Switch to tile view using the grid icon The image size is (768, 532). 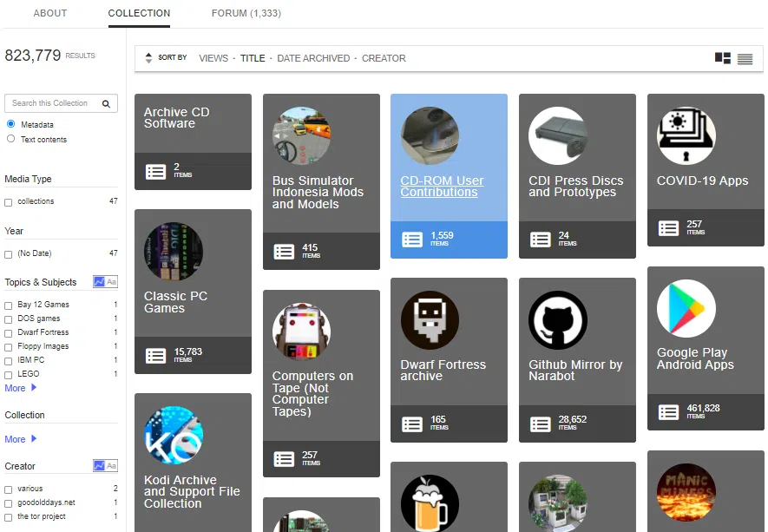coord(722,58)
